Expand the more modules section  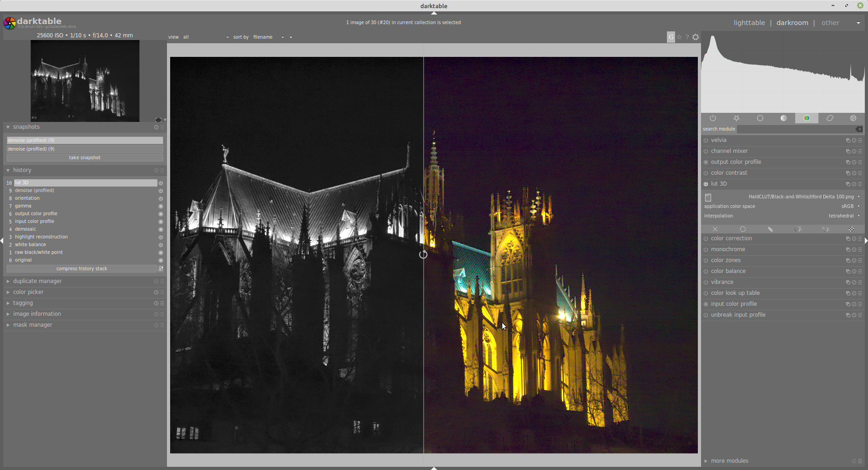tap(706, 461)
